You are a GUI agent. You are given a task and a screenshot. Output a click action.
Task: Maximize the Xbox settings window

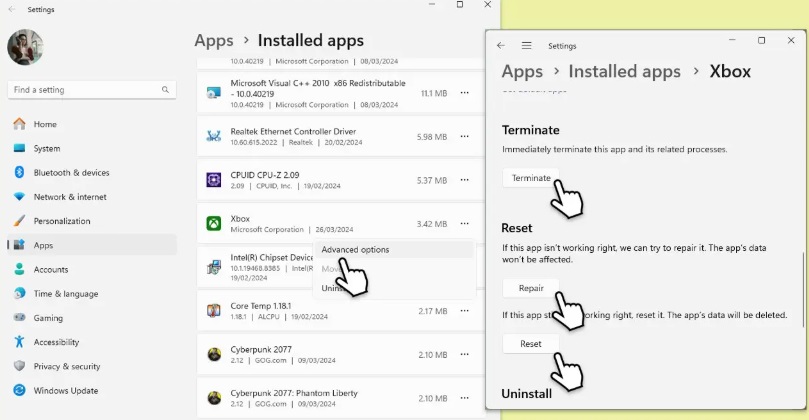(761, 40)
